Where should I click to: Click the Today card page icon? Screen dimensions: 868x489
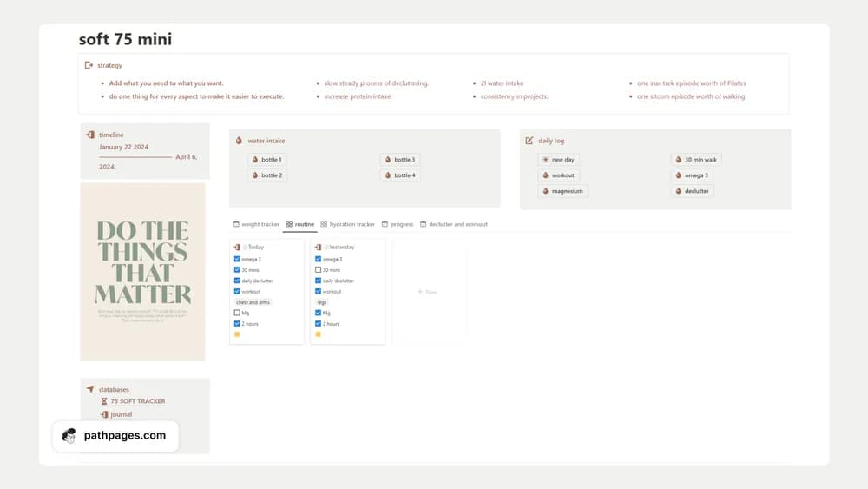click(237, 247)
